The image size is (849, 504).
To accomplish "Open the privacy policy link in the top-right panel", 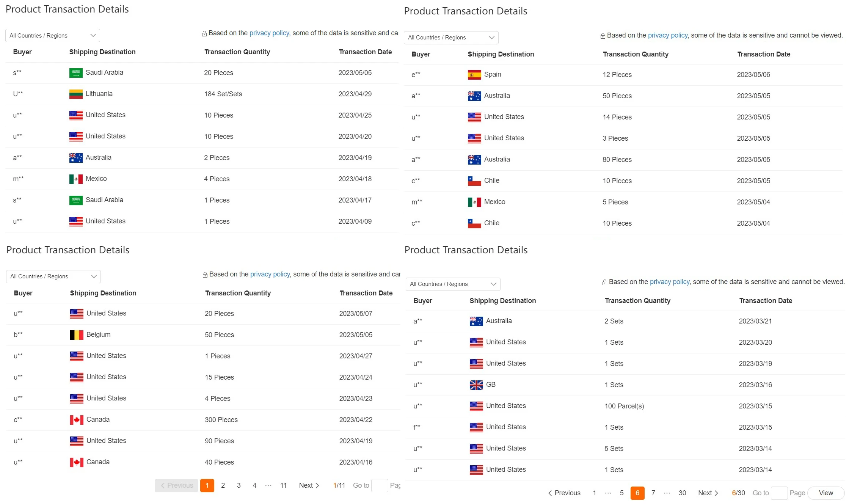I will (x=667, y=35).
